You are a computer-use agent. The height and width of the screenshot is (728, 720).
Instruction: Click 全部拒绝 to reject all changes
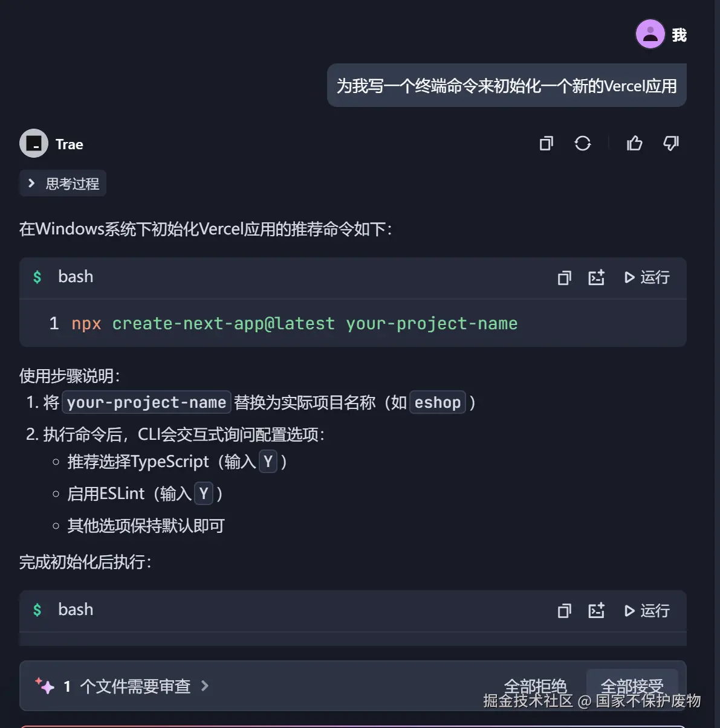(x=535, y=686)
